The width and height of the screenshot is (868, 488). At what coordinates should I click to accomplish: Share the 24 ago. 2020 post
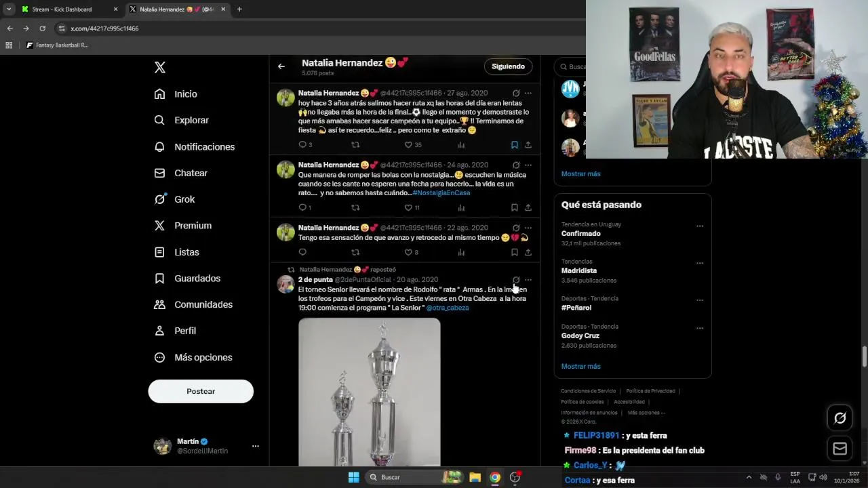pos(528,207)
